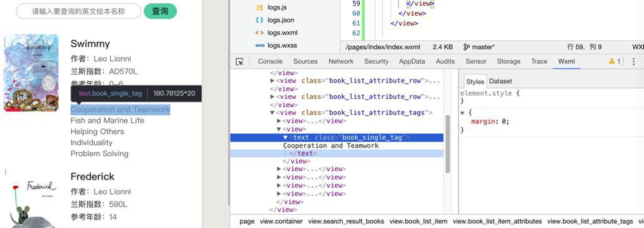The width and height of the screenshot is (644, 228).
Task: Click the 590L Lexile value for Frederick
Action: tap(118, 204)
